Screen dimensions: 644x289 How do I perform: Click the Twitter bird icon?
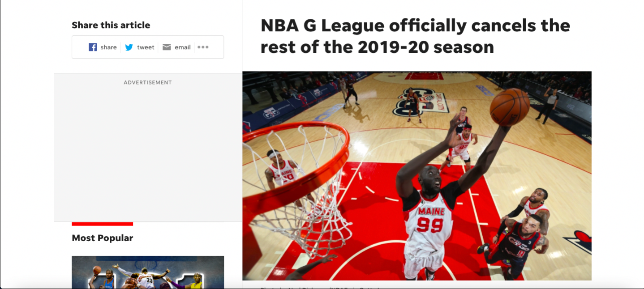[x=129, y=47]
